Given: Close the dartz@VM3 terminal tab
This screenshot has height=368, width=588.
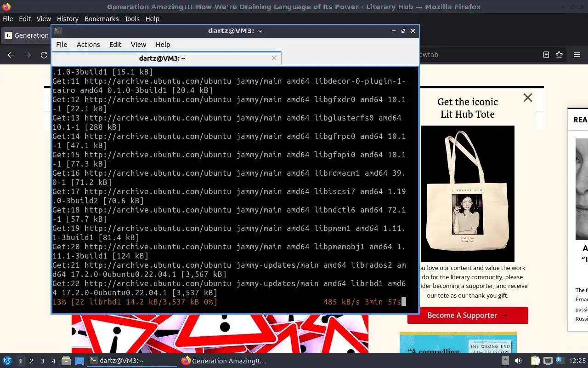Looking at the screenshot, I should [274, 58].
